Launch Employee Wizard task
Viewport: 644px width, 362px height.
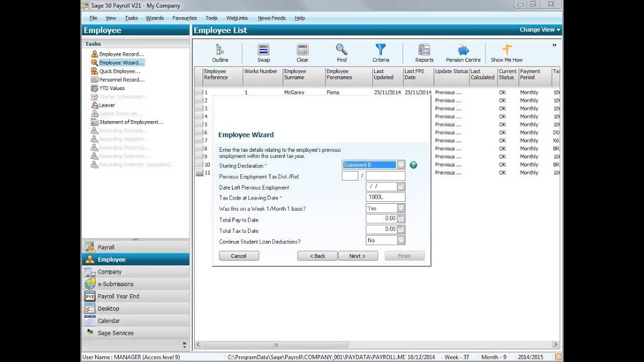click(117, 63)
